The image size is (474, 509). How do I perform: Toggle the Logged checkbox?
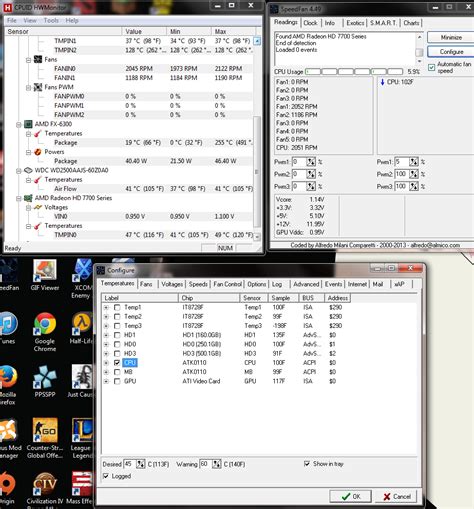106,476
